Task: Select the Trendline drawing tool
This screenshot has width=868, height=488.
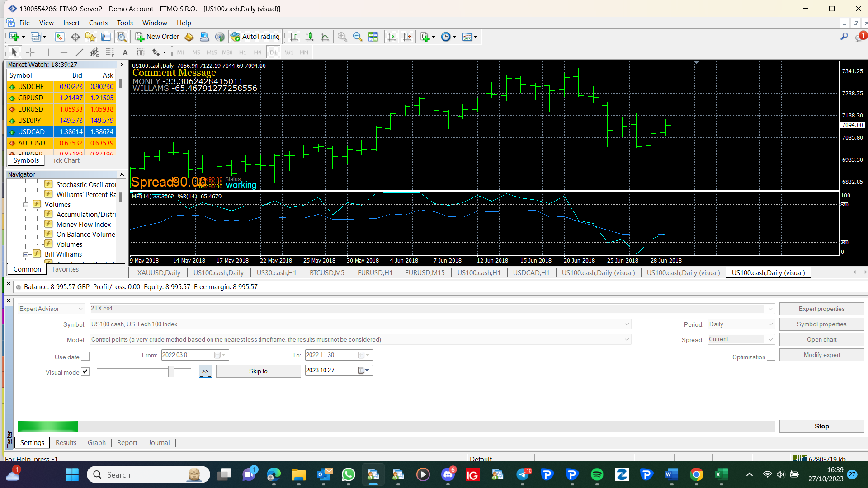Action: (x=79, y=52)
